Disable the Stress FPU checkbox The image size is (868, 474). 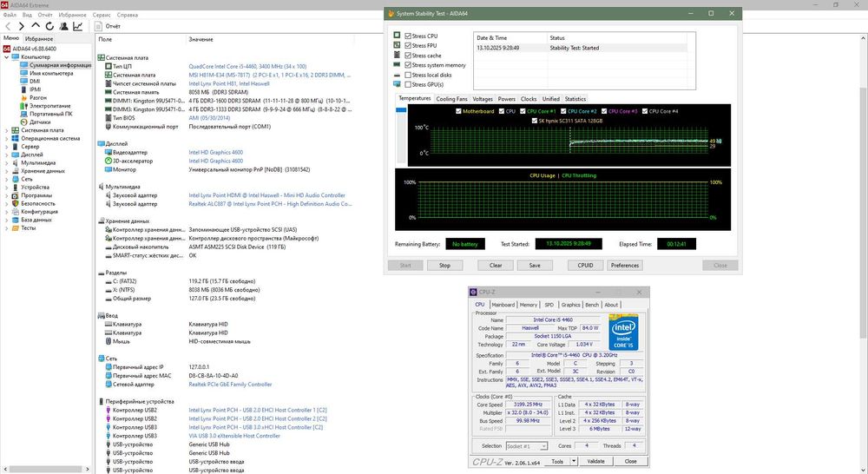pos(408,45)
